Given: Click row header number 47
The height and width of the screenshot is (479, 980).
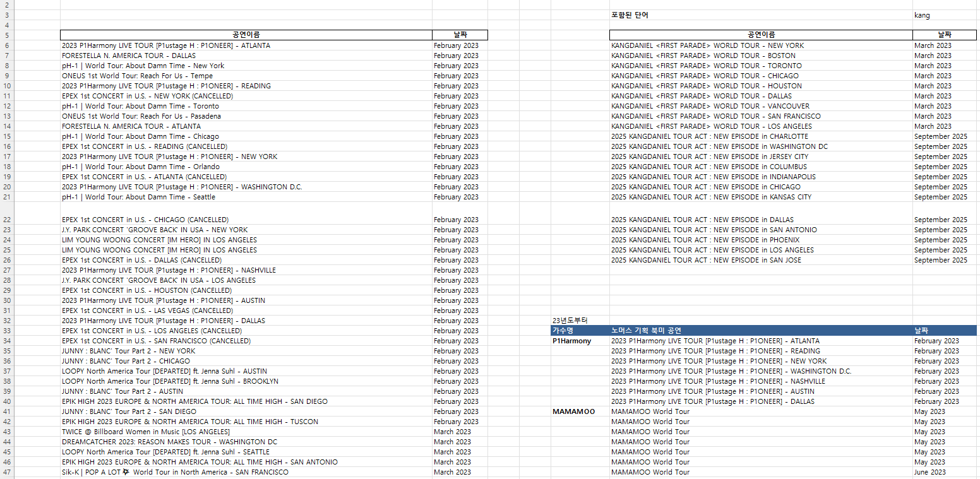Looking at the screenshot, I should tap(7, 472).
